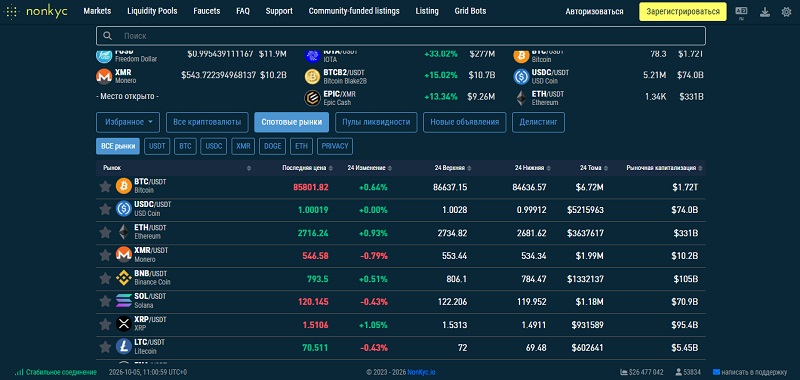Screen dimensions: 800x380
Task: Click the online users count icon
Action: (679, 372)
